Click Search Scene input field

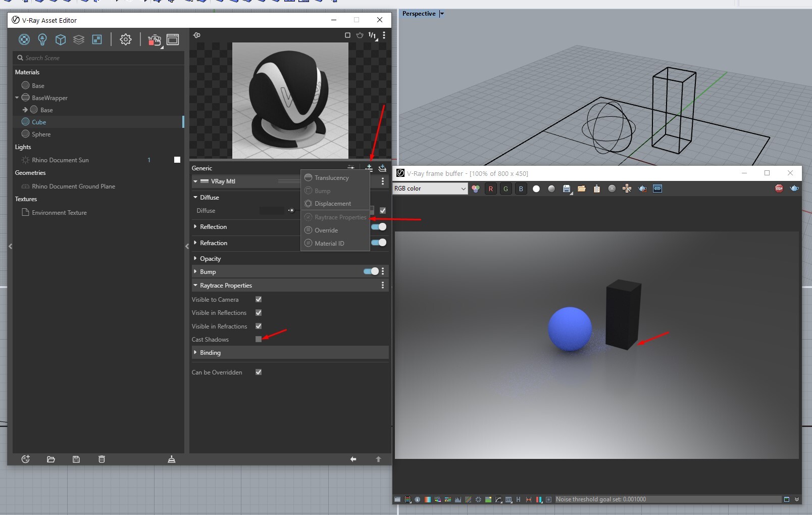tap(98, 58)
